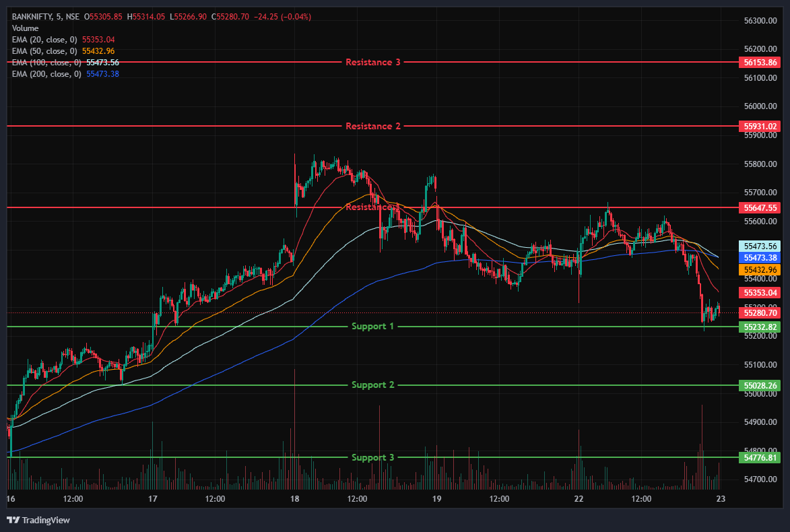790x532 pixels.
Task: Select the Resistance 3 line label
Action: tap(373, 63)
